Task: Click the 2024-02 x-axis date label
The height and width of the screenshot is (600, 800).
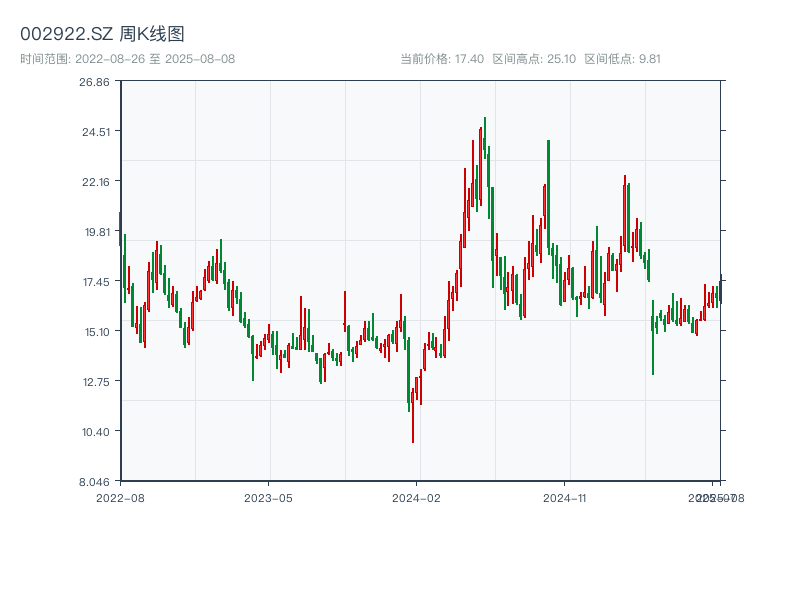Action: (417, 497)
